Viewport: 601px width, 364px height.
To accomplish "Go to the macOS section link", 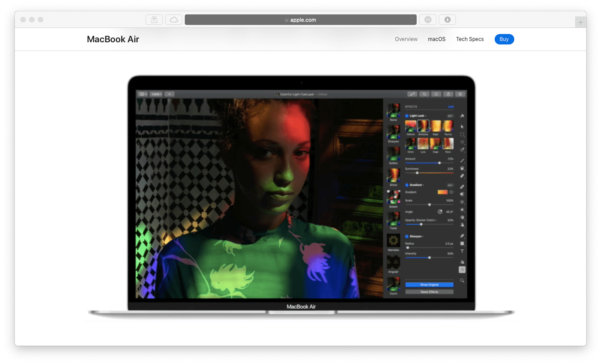I will pos(437,39).
